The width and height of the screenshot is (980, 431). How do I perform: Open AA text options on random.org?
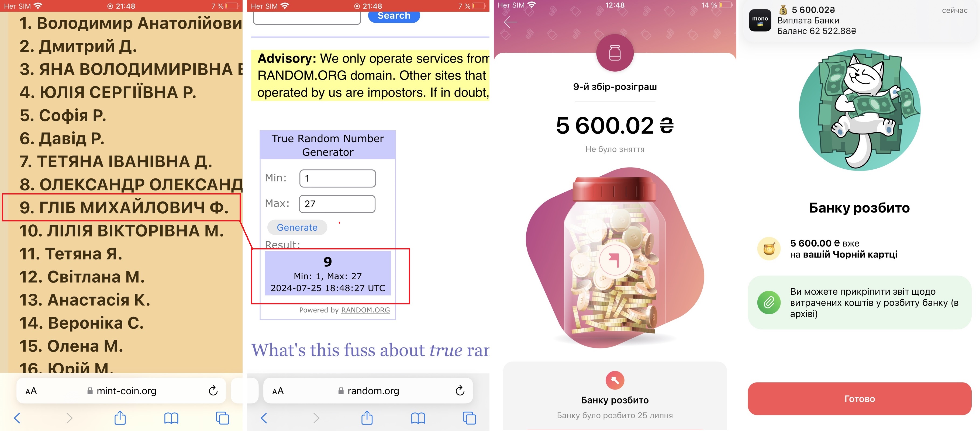coord(278,391)
